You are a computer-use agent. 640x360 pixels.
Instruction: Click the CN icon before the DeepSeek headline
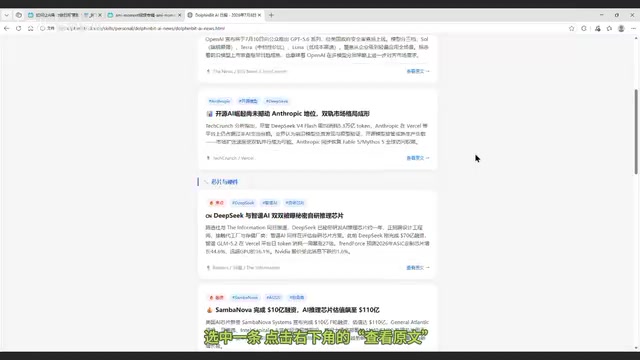[x=209, y=216]
